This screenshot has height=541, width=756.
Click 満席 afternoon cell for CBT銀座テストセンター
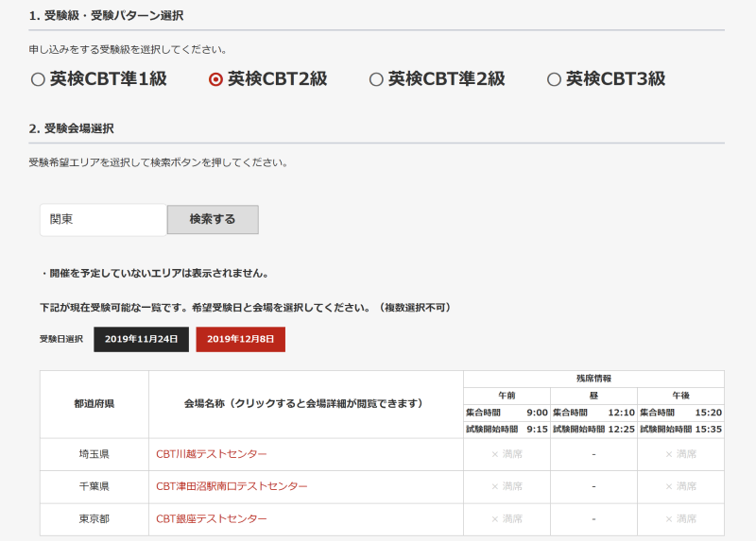680,519
